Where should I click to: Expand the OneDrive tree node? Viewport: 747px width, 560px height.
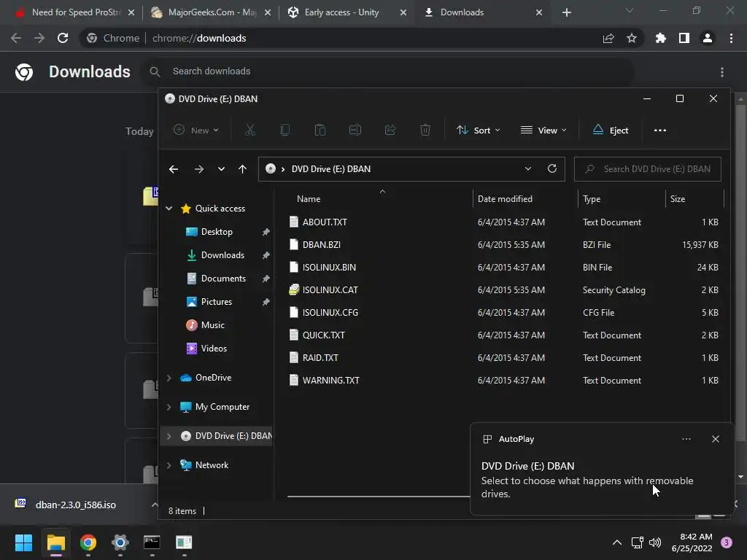click(169, 378)
